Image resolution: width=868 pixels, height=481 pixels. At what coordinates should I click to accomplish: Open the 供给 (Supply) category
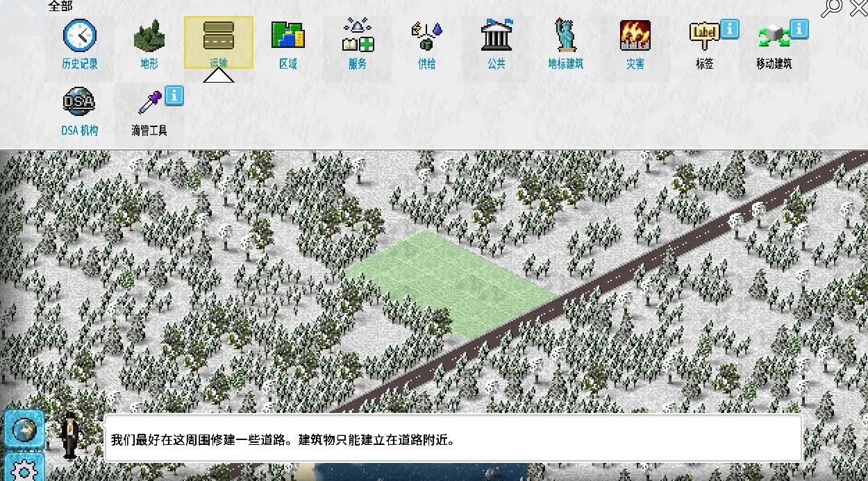click(x=426, y=37)
